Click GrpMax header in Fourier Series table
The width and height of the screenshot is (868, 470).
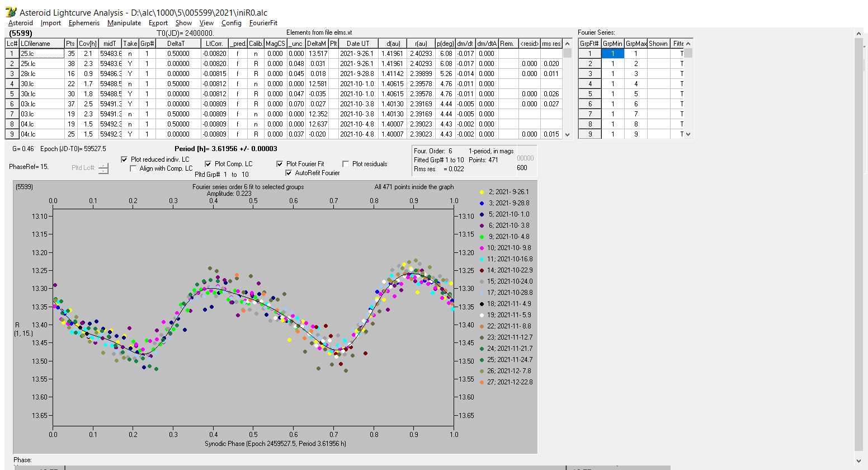pyautogui.click(x=636, y=44)
